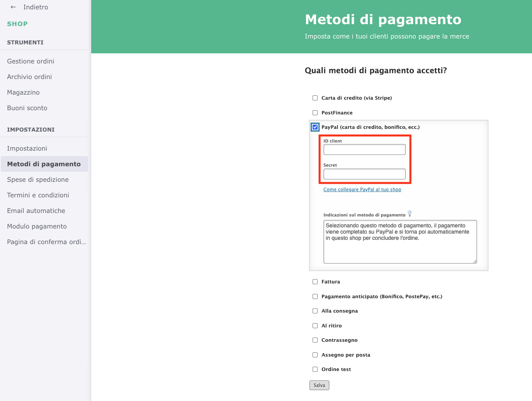Click the back arrow icon beside Indietro
Screen dimensions: 532x401
tap(13, 7)
